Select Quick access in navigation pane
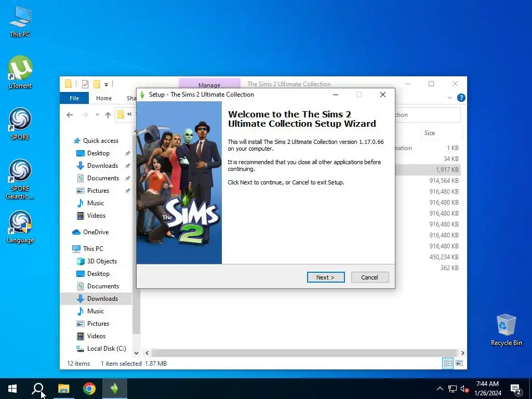 (101, 141)
